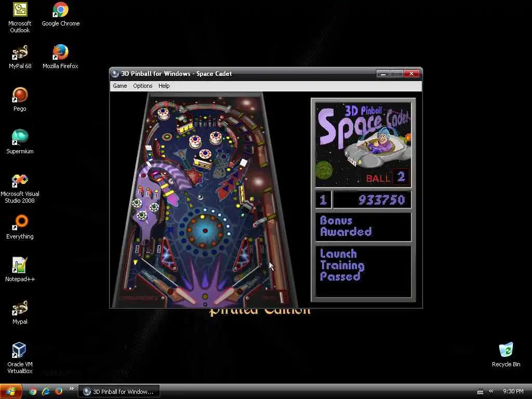Expand hidden system tray icons chevron

pyautogui.click(x=491, y=391)
